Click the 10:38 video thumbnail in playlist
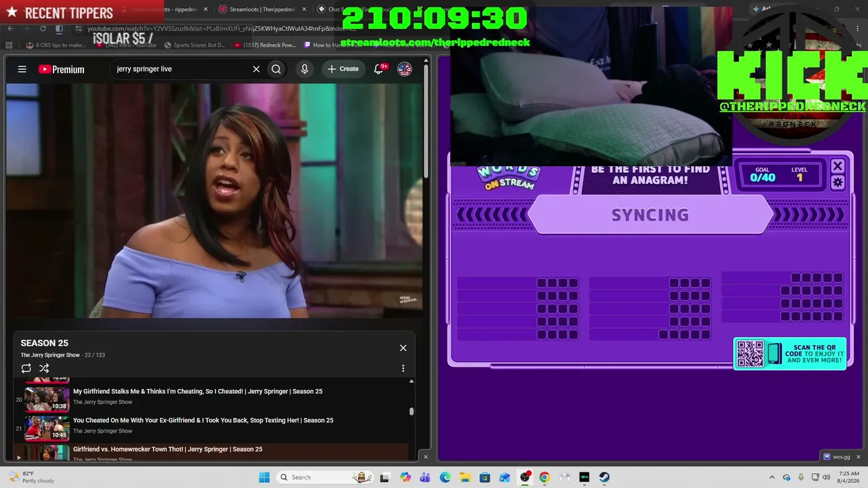The image size is (868, 488). click(47, 399)
